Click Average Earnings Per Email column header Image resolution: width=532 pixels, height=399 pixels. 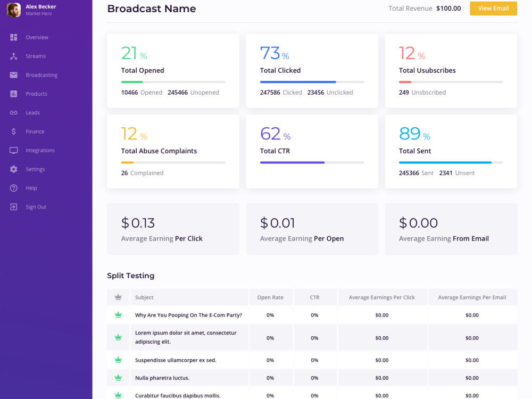[x=472, y=297]
